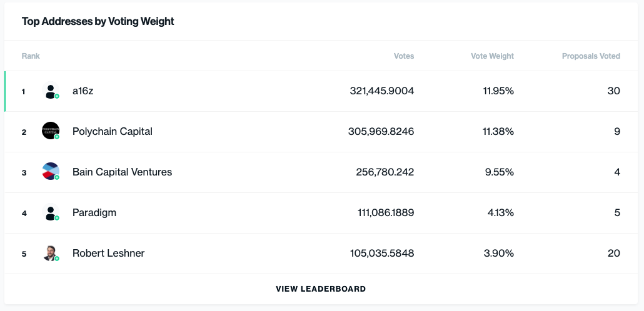Click the View Leaderboard button
This screenshot has height=311, width=644.
click(321, 289)
